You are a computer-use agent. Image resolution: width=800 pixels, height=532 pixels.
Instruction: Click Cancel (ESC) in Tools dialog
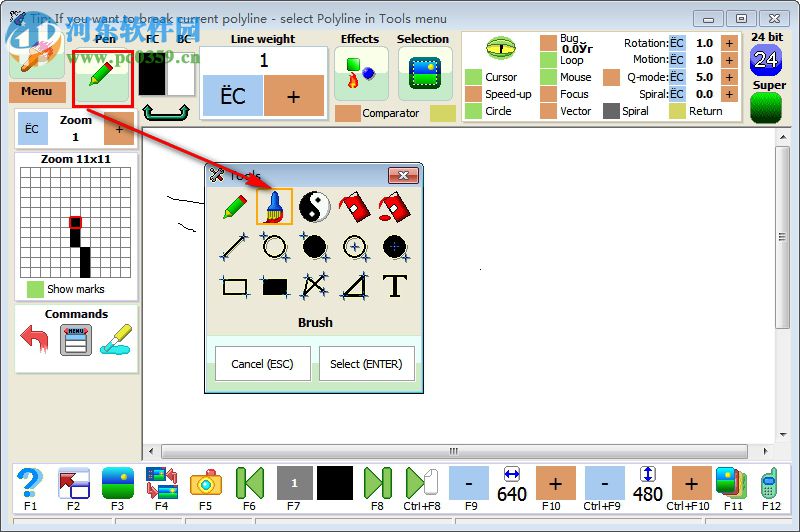[x=262, y=364]
